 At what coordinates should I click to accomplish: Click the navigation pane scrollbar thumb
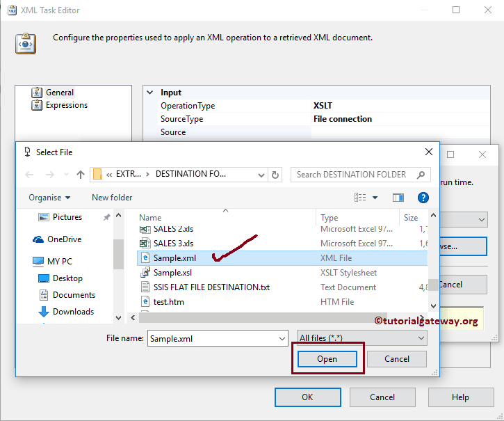coord(119,254)
